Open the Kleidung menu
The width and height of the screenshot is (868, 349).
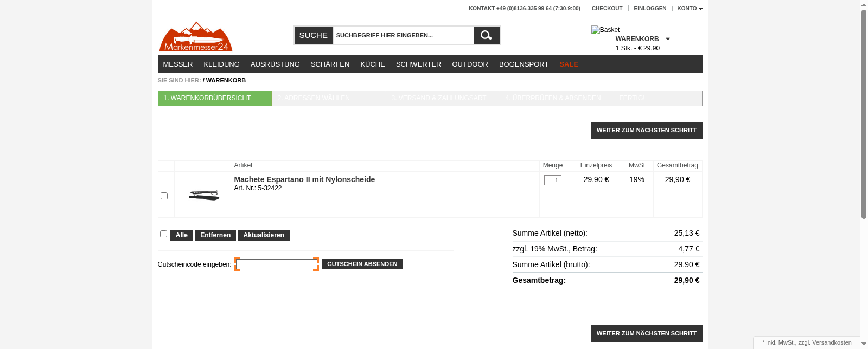[x=221, y=64]
